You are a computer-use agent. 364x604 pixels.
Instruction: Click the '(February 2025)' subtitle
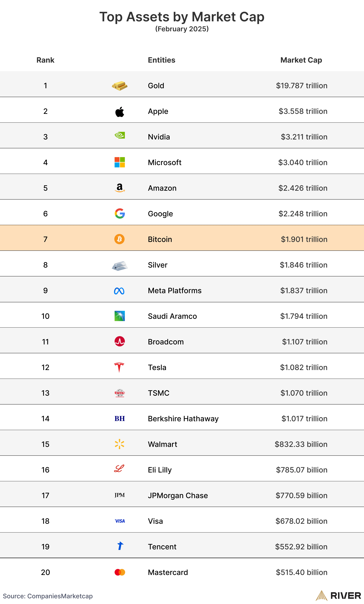click(x=182, y=29)
